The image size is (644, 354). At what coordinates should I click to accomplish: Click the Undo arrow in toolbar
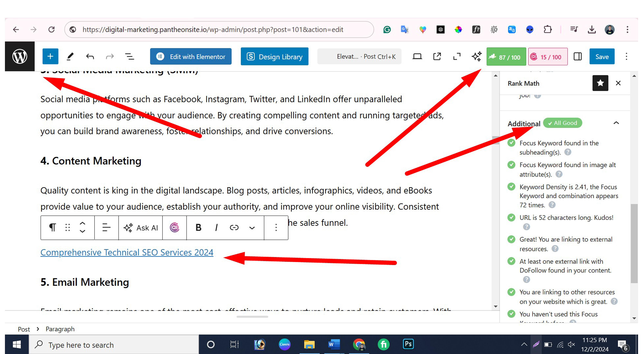point(90,56)
